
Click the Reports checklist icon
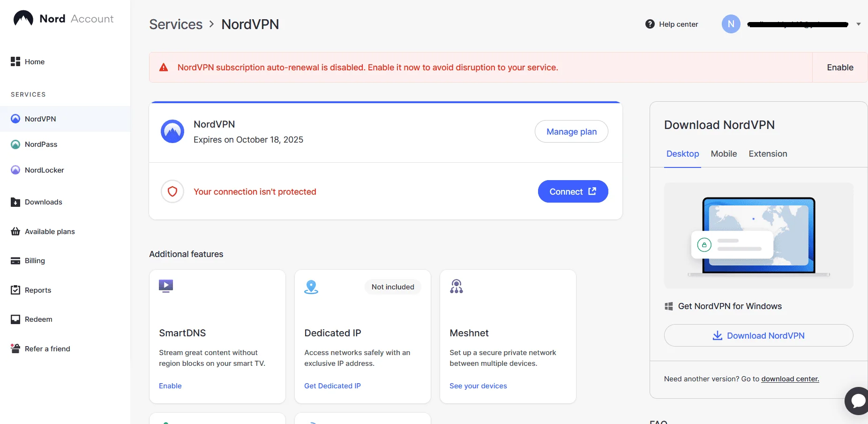[x=15, y=290]
